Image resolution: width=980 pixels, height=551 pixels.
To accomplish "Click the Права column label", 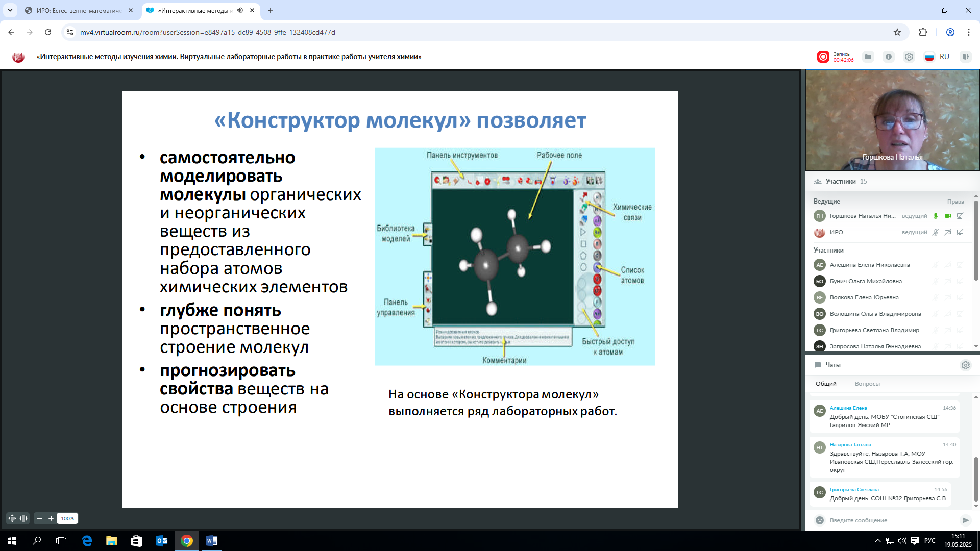I will (955, 202).
